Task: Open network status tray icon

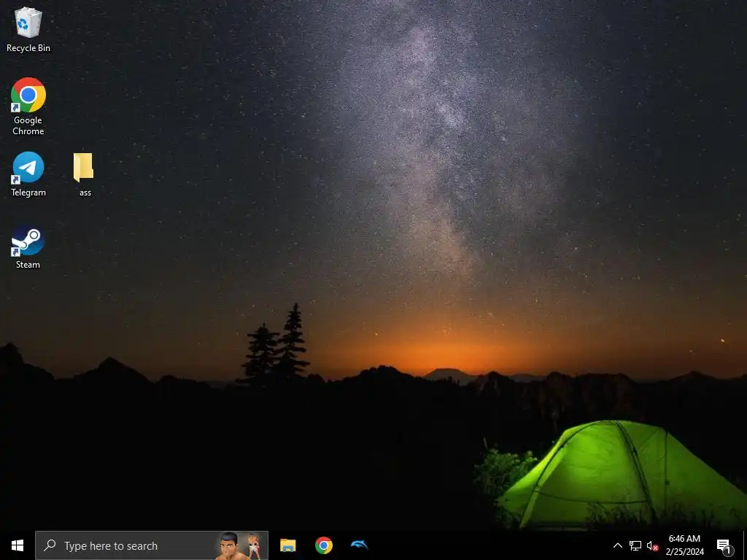Action: coord(635,545)
